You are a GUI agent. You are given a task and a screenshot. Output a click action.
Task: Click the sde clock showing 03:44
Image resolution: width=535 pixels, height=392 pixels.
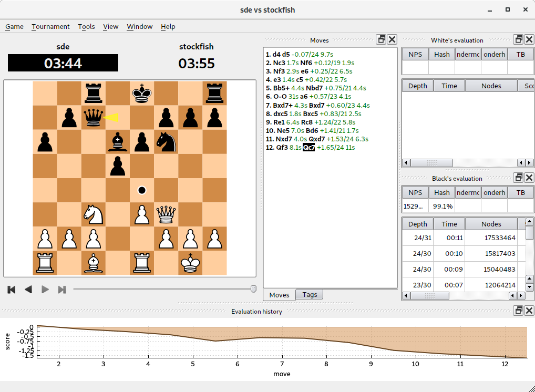63,63
